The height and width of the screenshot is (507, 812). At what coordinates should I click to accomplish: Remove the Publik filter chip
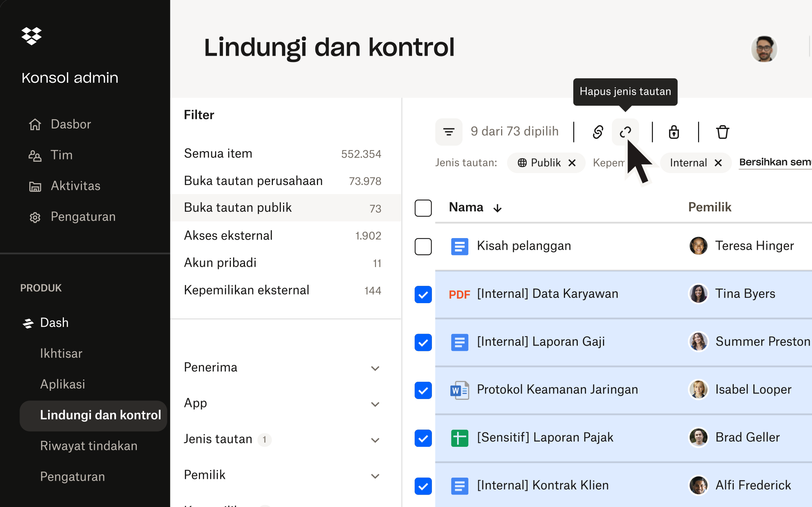coord(572,163)
